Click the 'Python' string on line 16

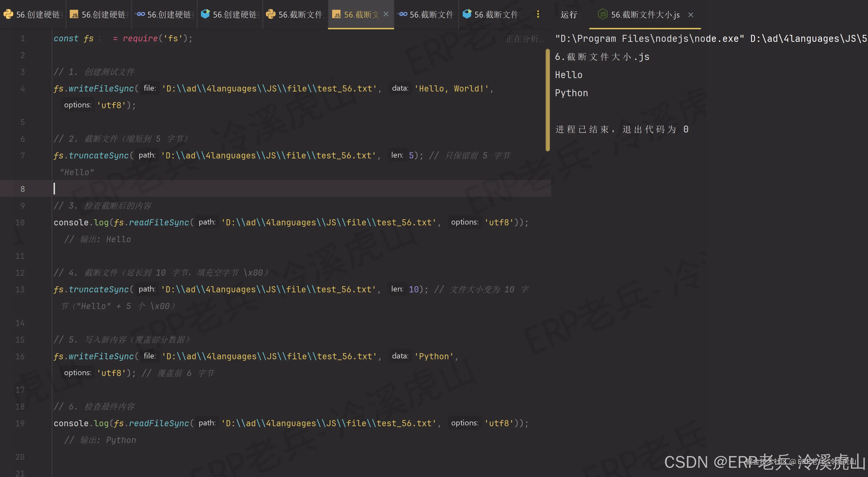point(434,356)
